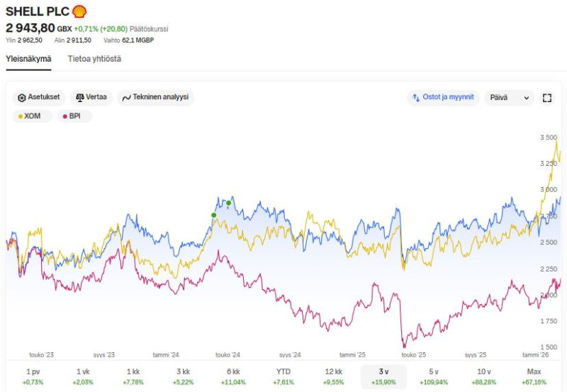This screenshot has height=392, width=567.
Task: Select 1 kk time range
Action: (133, 377)
